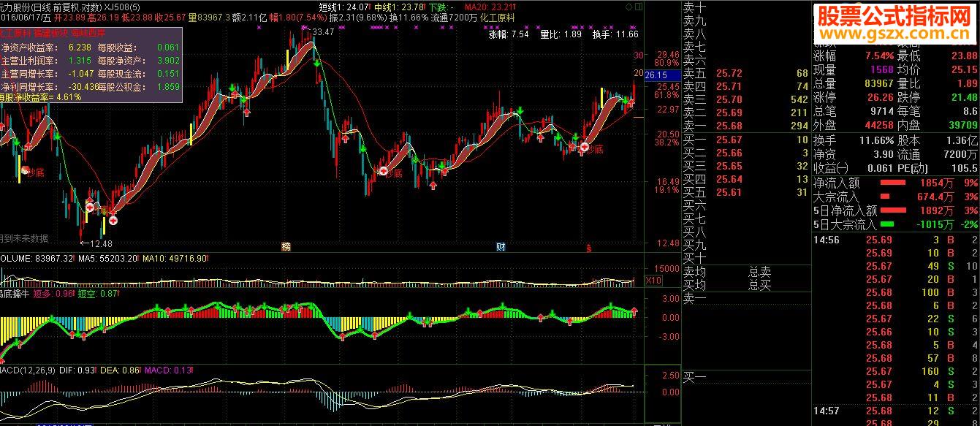Click the 总卖 label in order panel

click(x=760, y=272)
